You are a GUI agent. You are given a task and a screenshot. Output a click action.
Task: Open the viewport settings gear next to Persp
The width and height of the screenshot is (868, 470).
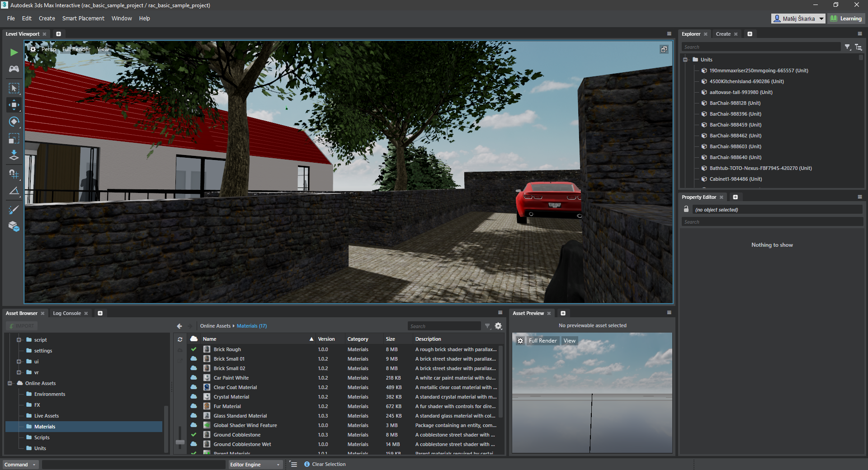(x=33, y=49)
